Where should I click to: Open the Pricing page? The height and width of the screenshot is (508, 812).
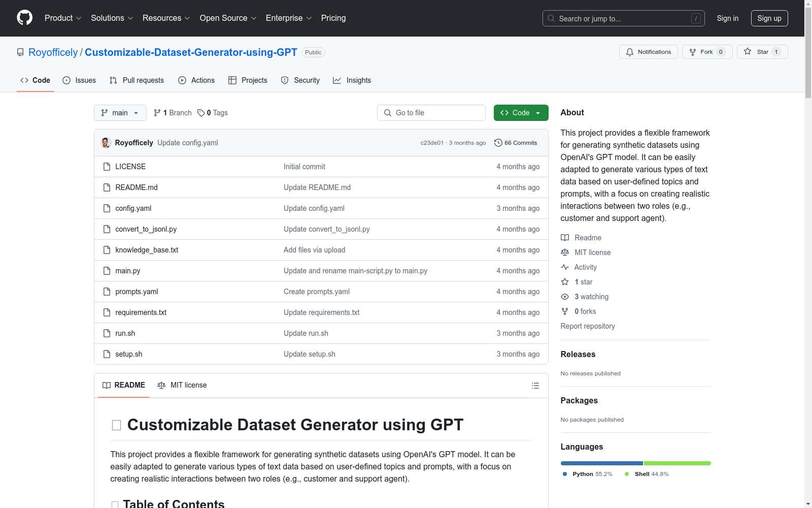(x=333, y=18)
